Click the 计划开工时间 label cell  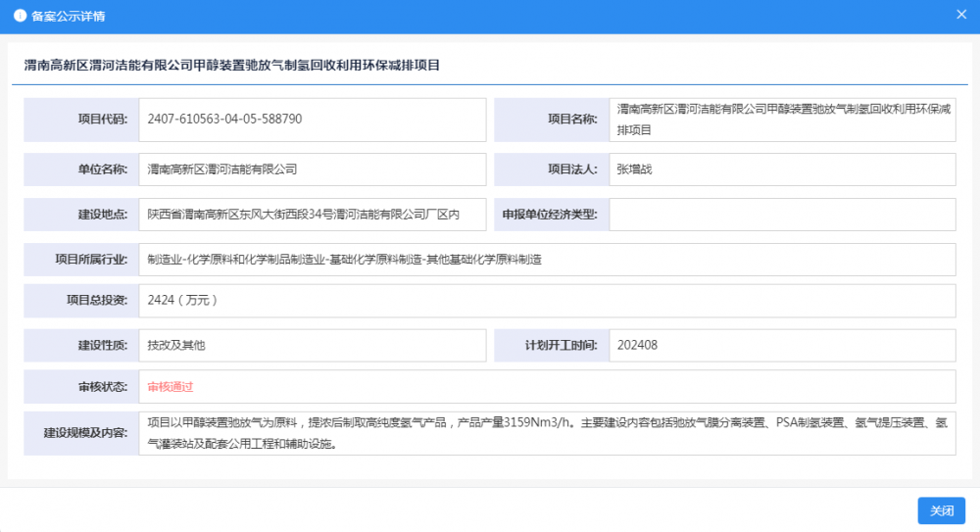click(x=552, y=346)
